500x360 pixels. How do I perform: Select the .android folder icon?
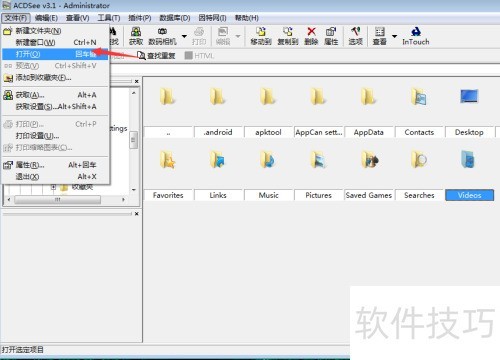tap(218, 97)
